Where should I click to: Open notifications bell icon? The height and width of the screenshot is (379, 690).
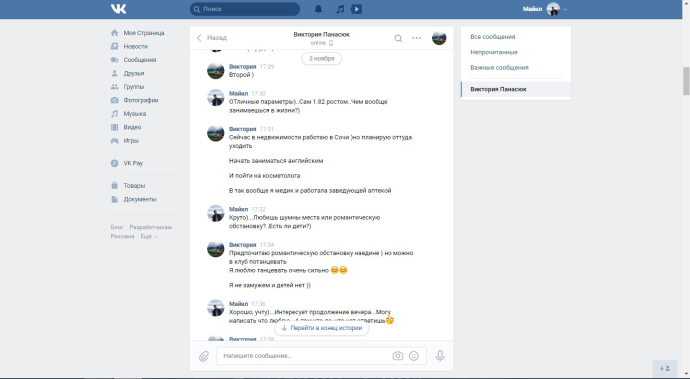click(318, 9)
